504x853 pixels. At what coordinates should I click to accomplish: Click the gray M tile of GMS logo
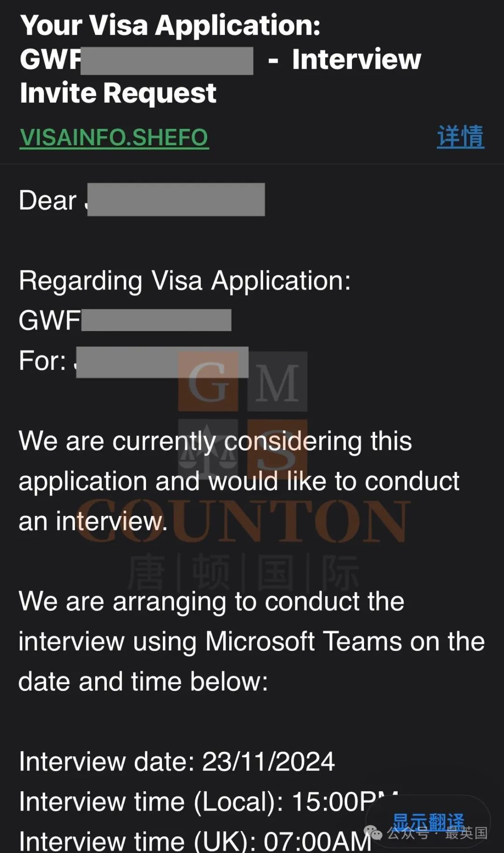coord(277,381)
